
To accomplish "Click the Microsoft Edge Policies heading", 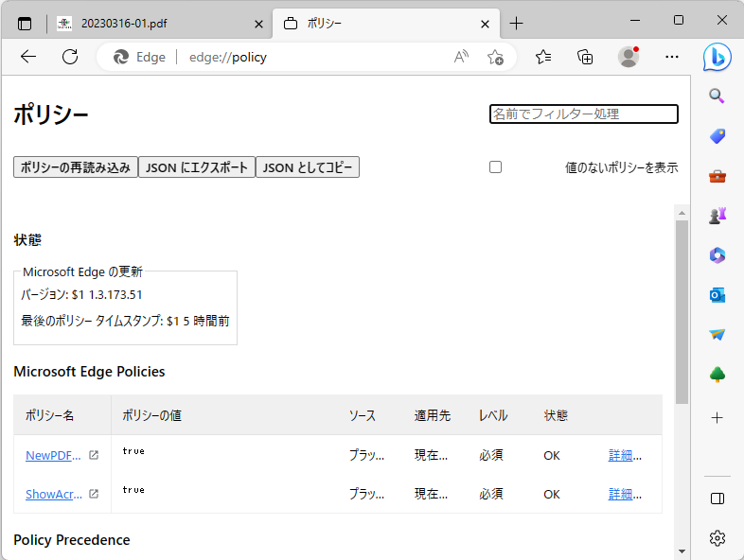I will point(89,372).
